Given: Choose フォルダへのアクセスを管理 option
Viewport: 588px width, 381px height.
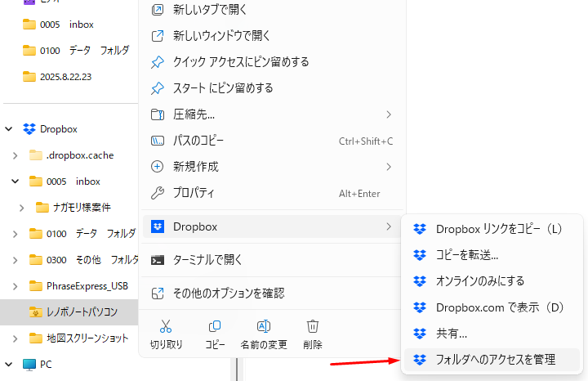Looking at the screenshot, I should tap(495, 360).
